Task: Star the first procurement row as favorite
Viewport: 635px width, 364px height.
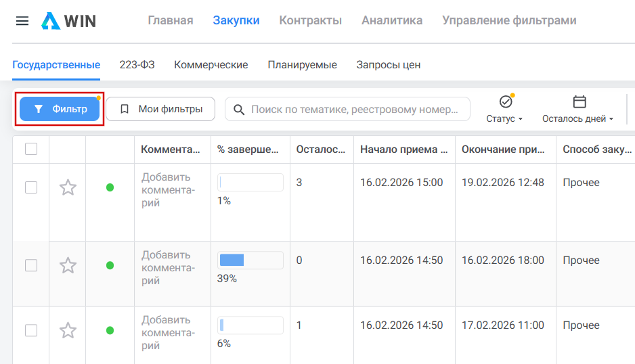Action: (x=68, y=187)
